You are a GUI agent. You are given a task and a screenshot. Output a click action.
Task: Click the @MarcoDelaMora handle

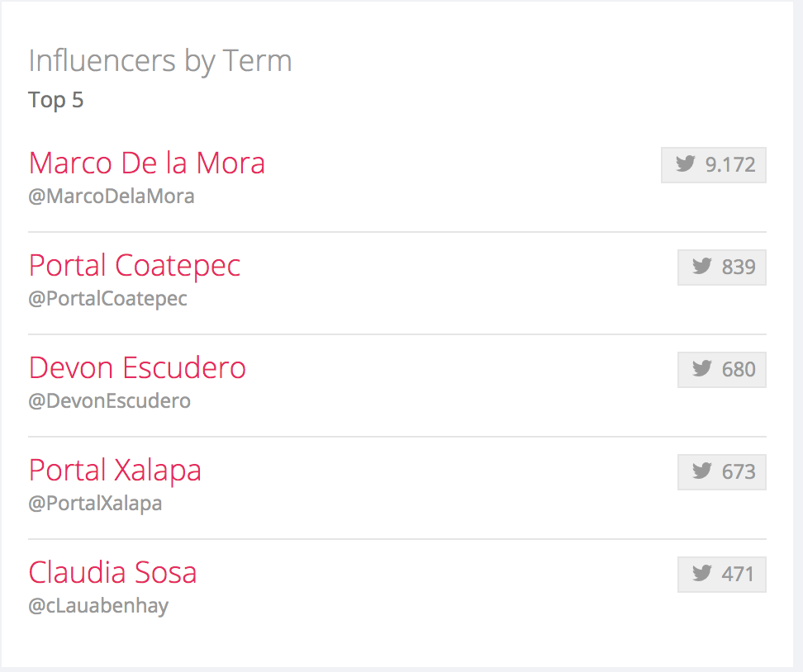coord(112,196)
